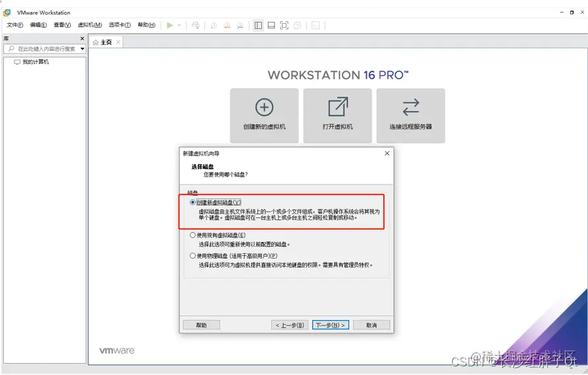Click the 创建新的虚拟机 tile
Image resolution: width=588 pixels, height=375 pixels.
[x=265, y=116]
